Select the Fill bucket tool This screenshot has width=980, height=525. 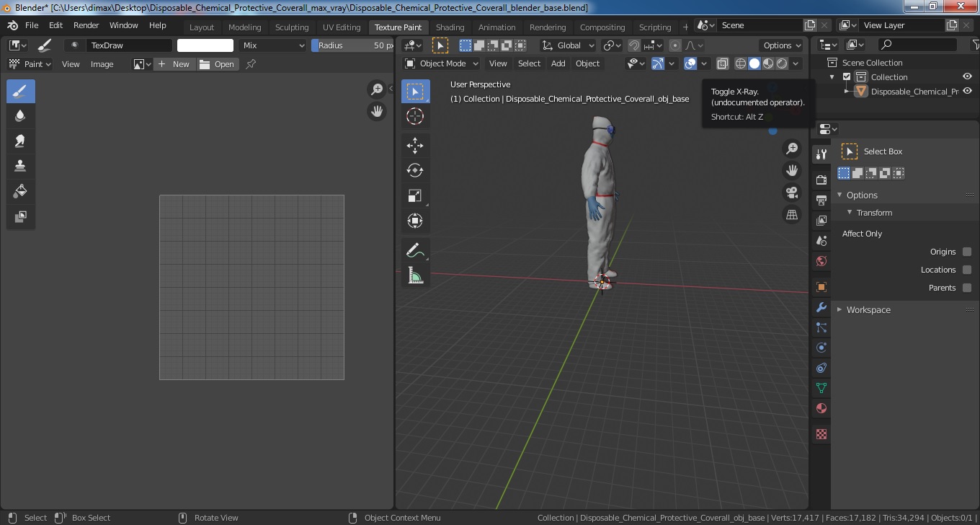coord(21,192)
